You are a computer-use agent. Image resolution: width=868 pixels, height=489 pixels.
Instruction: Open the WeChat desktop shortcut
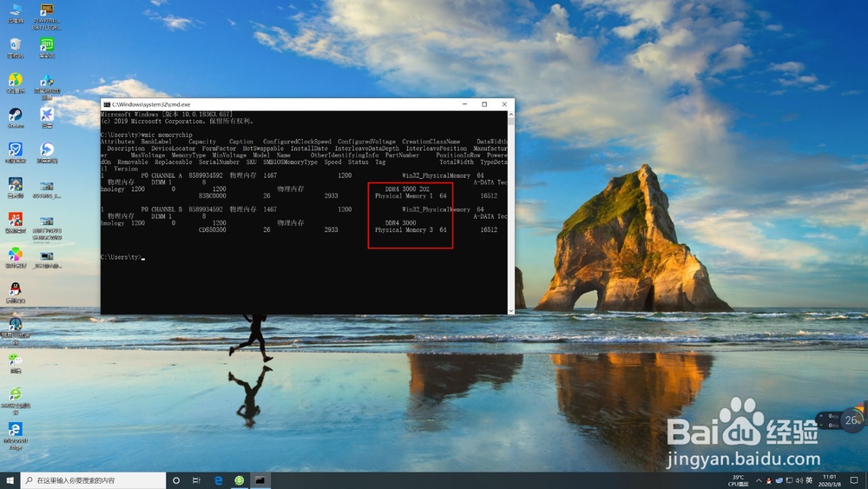pos(16,363)
